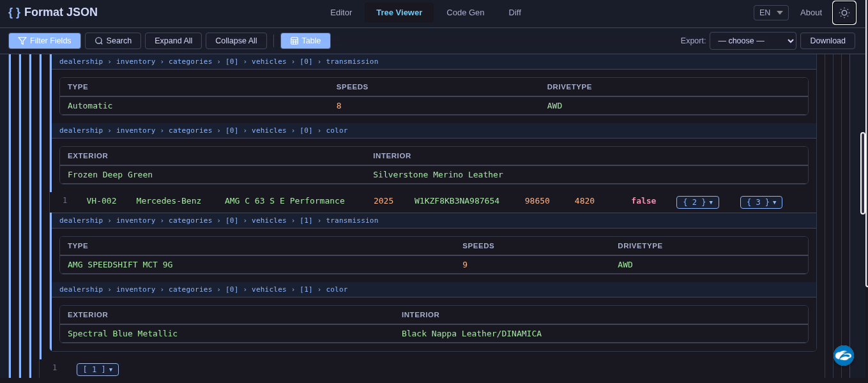Click TYPE header above Automatic
Image resolution: width=868 pixels, height=383 pixels.
[78, 87]
